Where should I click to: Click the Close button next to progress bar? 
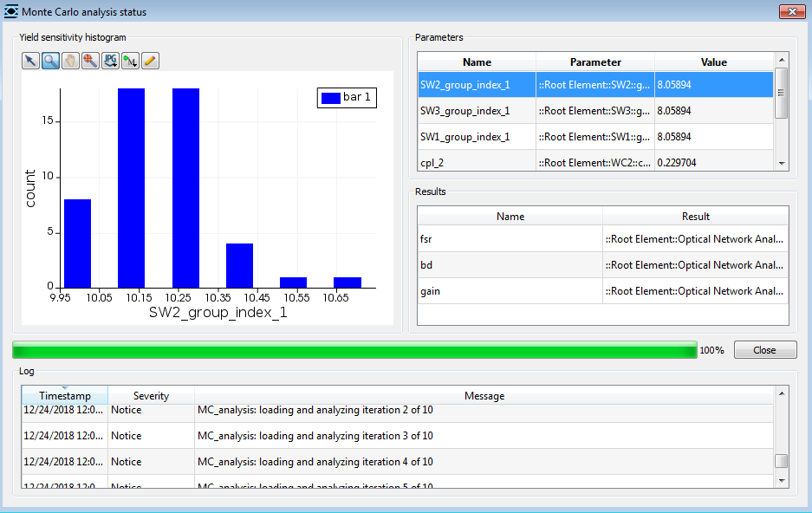(x=765, y=350)
